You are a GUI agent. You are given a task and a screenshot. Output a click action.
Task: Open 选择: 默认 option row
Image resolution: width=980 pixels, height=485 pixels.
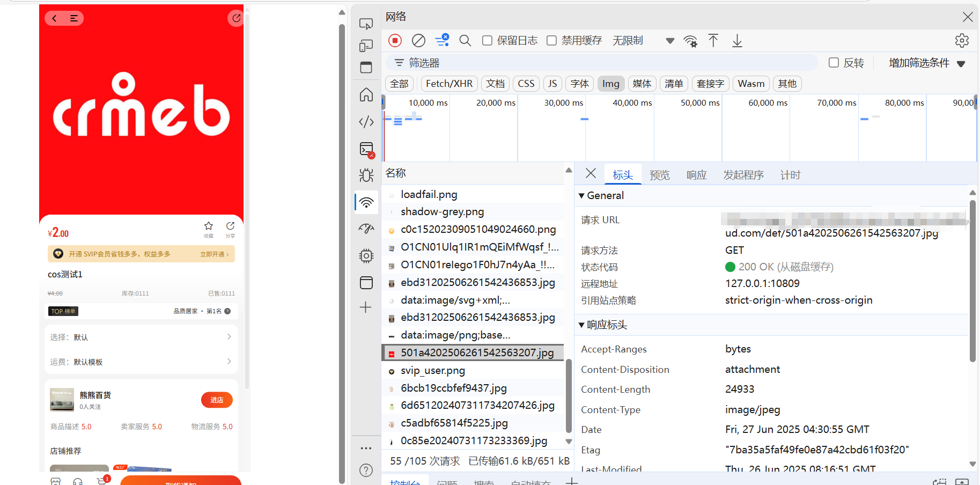coord(141,337)
